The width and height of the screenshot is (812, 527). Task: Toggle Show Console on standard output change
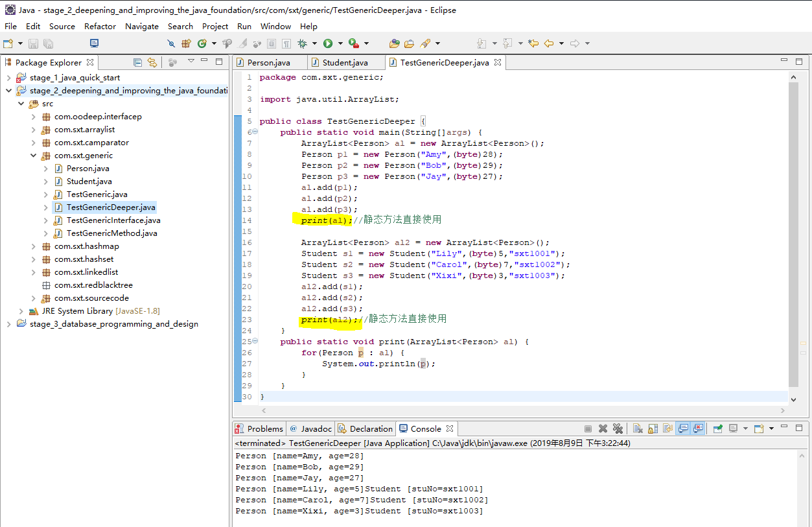click(682, 428)
